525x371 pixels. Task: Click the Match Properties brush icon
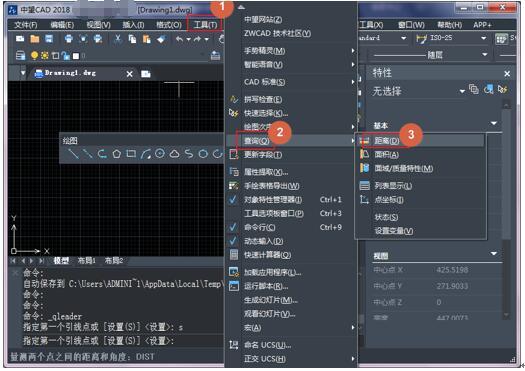tap(161, 39)
